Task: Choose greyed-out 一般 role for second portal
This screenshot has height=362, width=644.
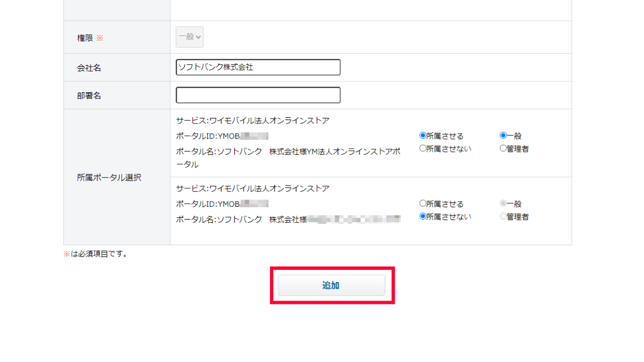Action: pyautogui.click(x=503, y=204)
